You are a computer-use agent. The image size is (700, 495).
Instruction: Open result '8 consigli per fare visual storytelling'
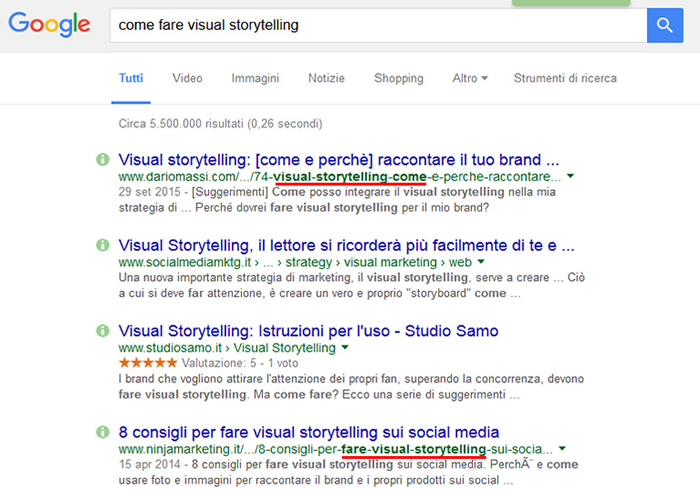309,433
